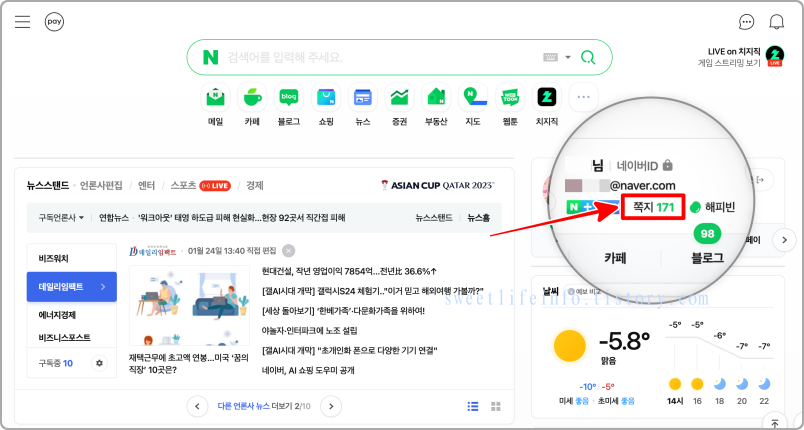Open the 치지직 shortcut icon
Viewport: 804px width, 430px height.
click(547, 97)
